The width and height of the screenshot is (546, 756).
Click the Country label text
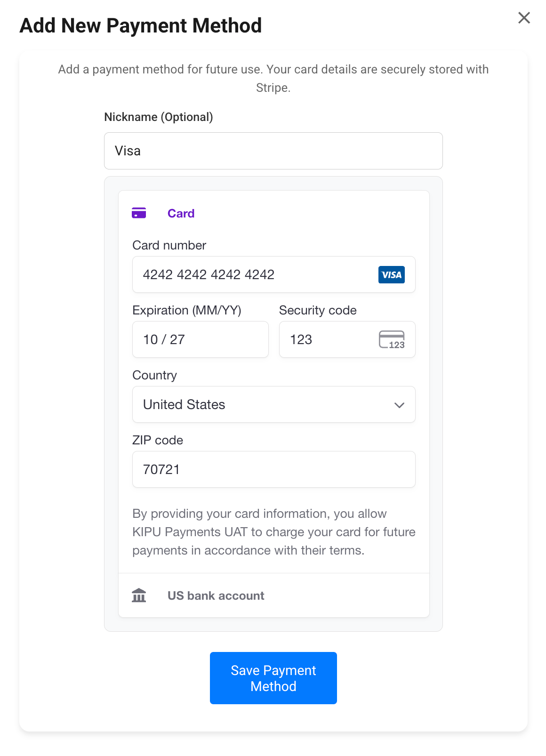[154, 375]
